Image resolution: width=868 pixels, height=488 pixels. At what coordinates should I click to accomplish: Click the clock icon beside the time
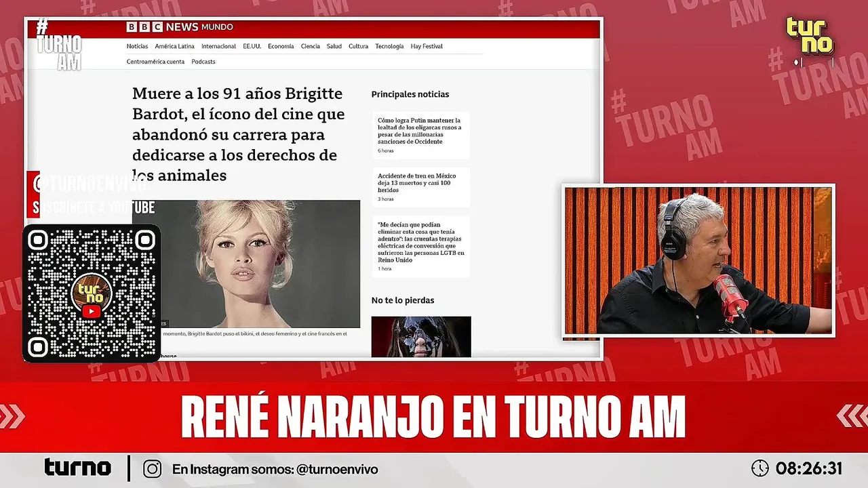click(x=760, y=468)
